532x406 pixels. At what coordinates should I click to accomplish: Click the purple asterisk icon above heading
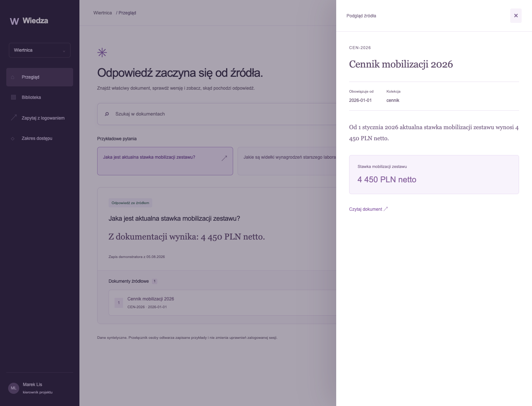pos(102,52)
